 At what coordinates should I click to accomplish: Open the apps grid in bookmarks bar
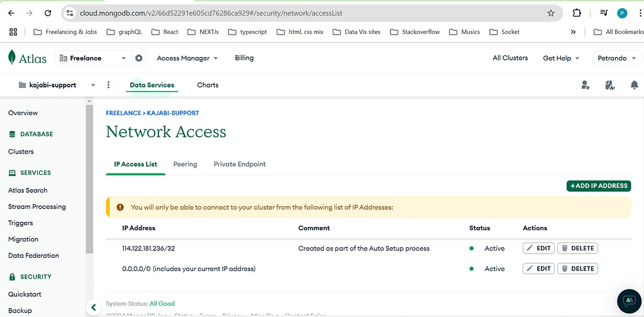[x=13, y=31]
